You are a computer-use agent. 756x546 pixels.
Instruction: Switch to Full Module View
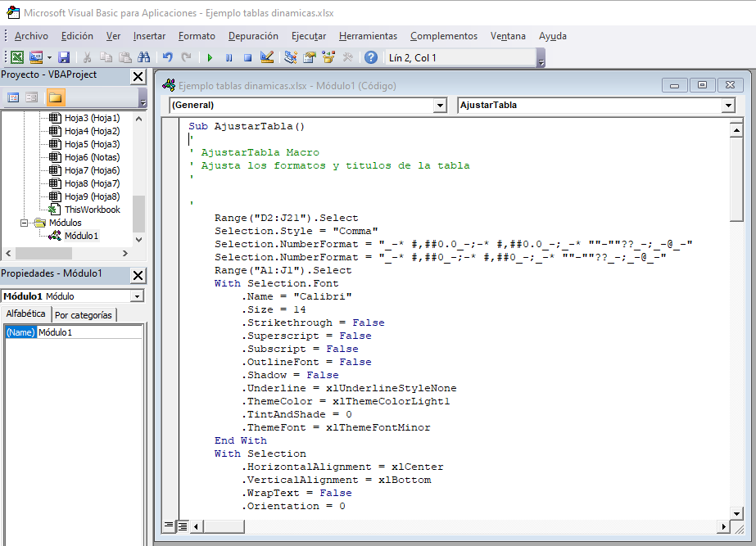point(182,526)
